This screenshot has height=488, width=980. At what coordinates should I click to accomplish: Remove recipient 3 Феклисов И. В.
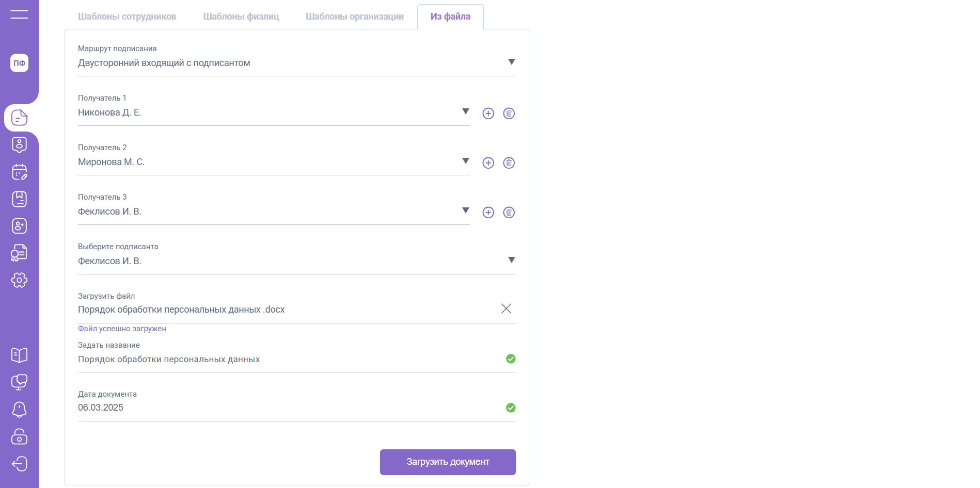tap(509, 213)
